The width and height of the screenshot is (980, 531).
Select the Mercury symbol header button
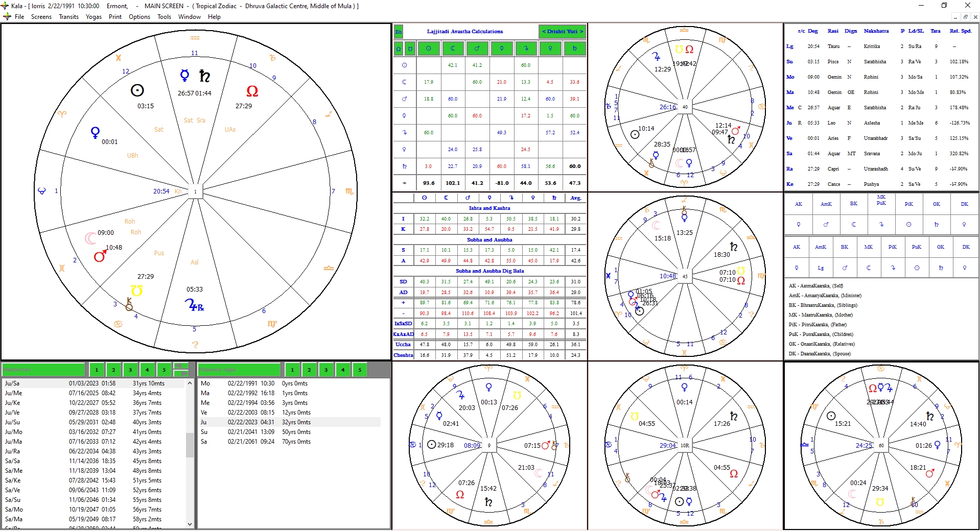[x=502, y=49]
